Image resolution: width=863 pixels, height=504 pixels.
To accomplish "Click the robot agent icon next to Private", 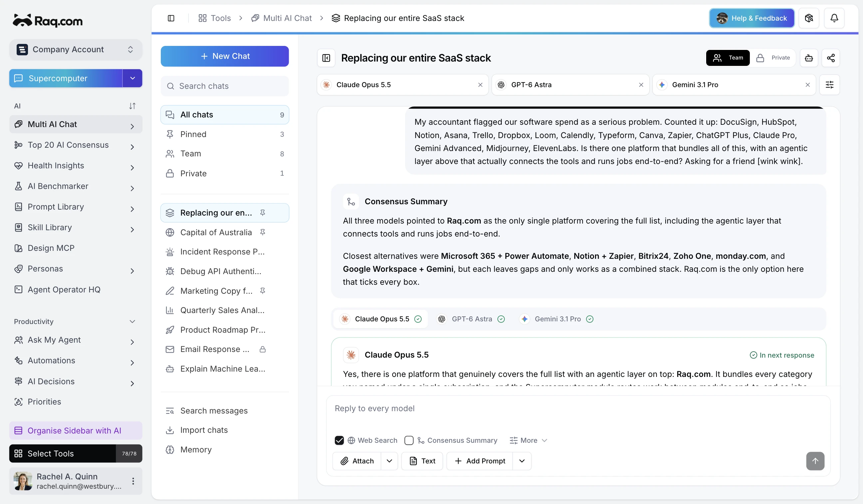I will (809, 58).
